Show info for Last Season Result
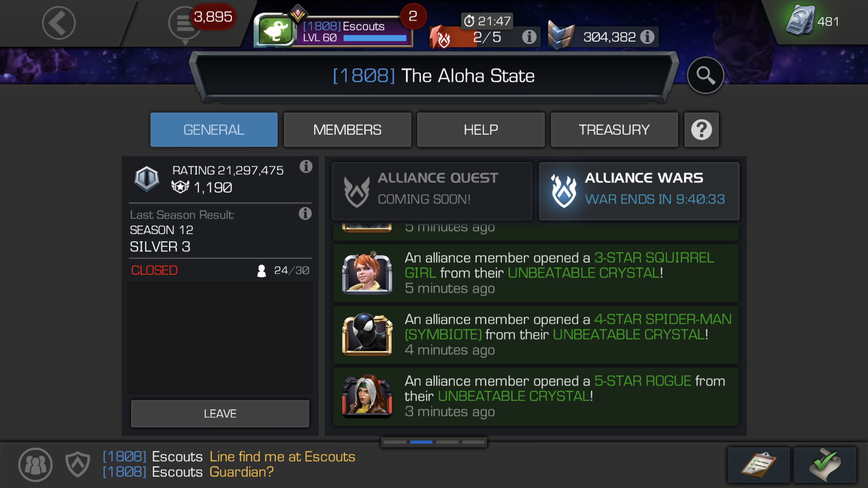The height and width of the screenshot is (488, 868). [305, 214]
